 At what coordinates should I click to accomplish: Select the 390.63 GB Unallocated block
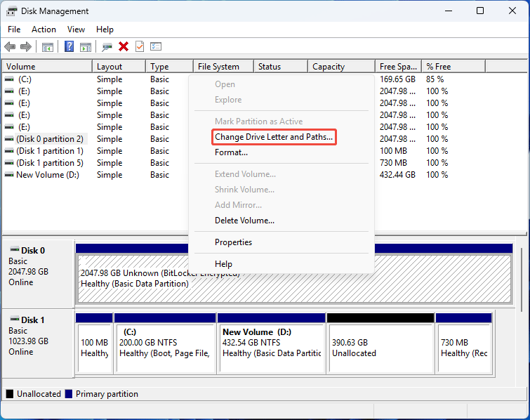click(381, 348)
